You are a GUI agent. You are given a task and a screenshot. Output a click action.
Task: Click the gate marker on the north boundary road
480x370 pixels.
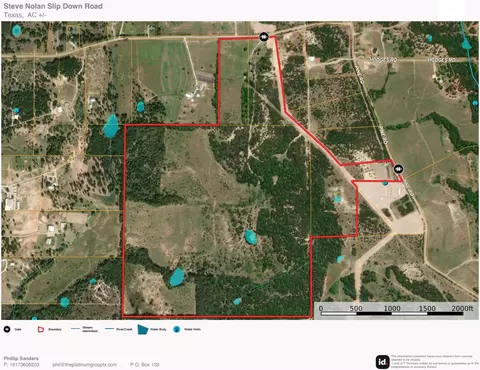pos(264,36)
